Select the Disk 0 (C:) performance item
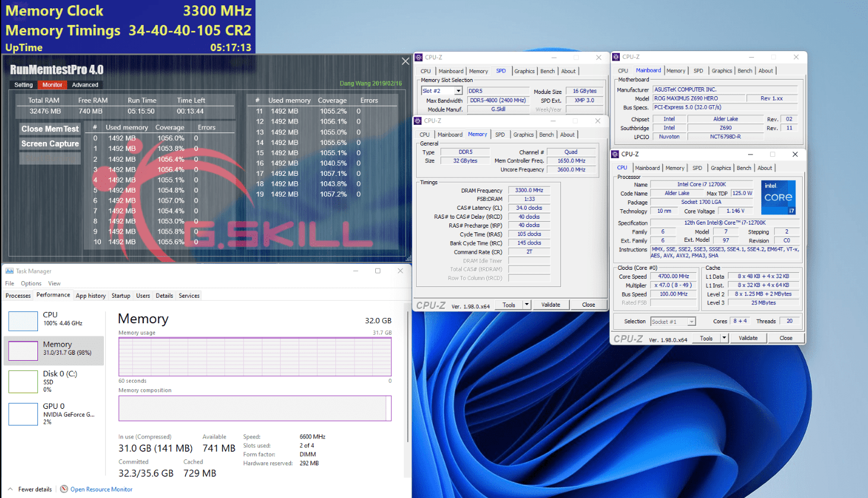 pyautogui.click(x=53, y=381)
